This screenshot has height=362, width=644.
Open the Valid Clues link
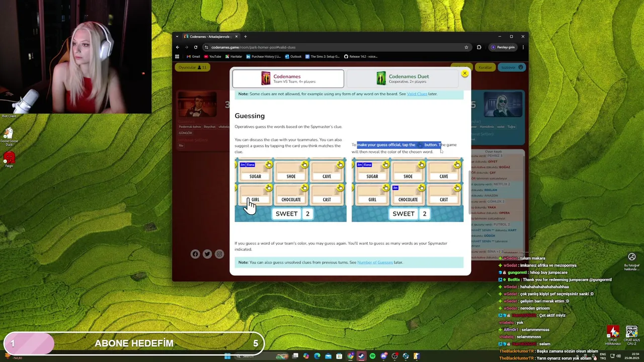coord(417,94)
